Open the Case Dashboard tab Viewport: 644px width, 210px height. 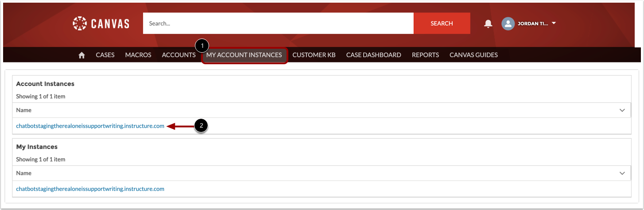click(373, 55)
